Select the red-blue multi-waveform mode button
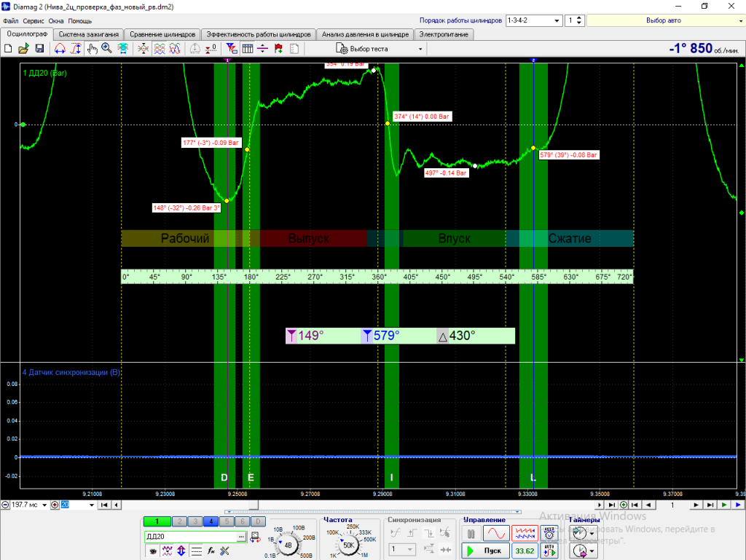 525,533
